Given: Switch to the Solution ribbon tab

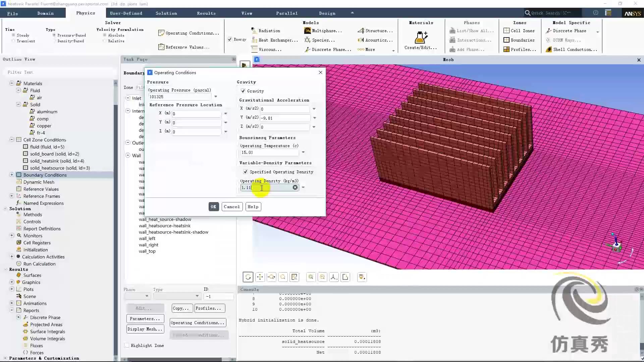Looking at the screenshot, I should 166,13.
